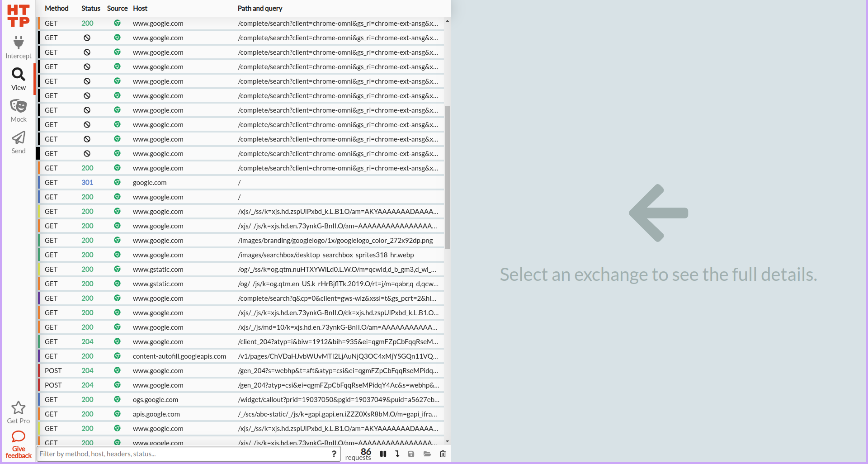Open the Intercept page from sidebar
Image resolution: width=868 pixels, height=464 pixels.
[18, 47]
